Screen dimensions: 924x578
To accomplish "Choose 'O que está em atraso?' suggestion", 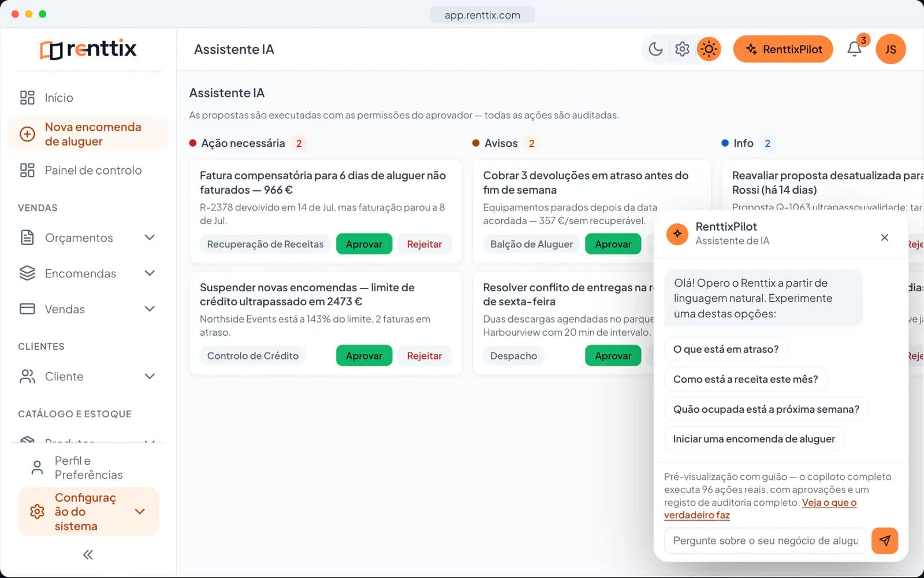I will [x=726, y=349].
